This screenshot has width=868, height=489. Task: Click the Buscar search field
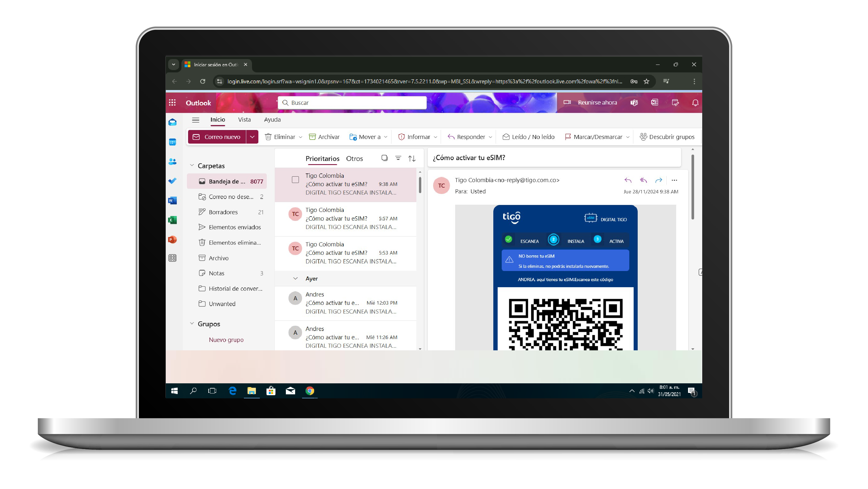tap(352, 102)
